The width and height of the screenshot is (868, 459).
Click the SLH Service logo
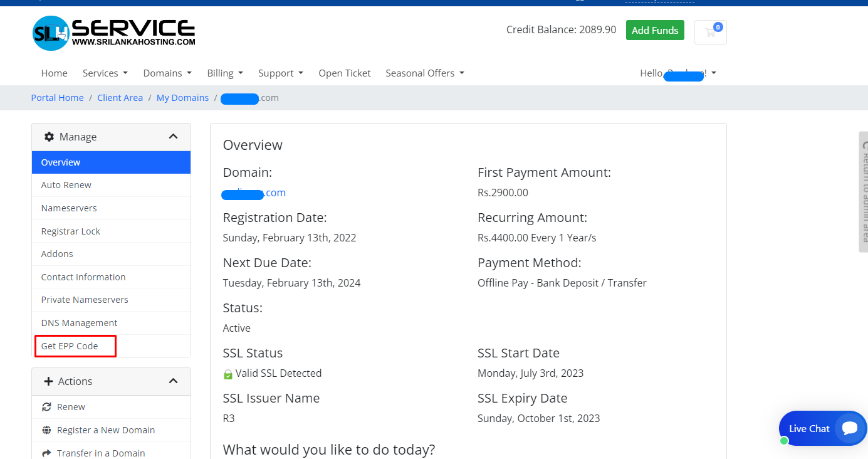[113, 33]
